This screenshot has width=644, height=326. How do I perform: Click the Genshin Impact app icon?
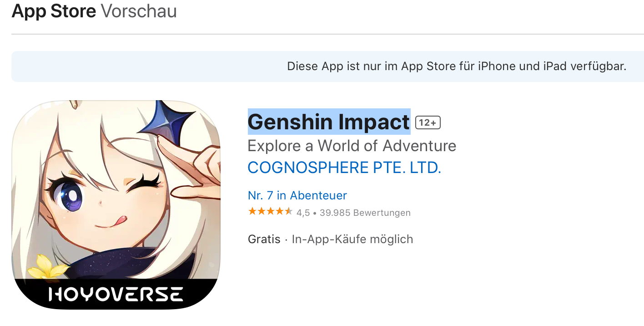[x=116, y=205]
